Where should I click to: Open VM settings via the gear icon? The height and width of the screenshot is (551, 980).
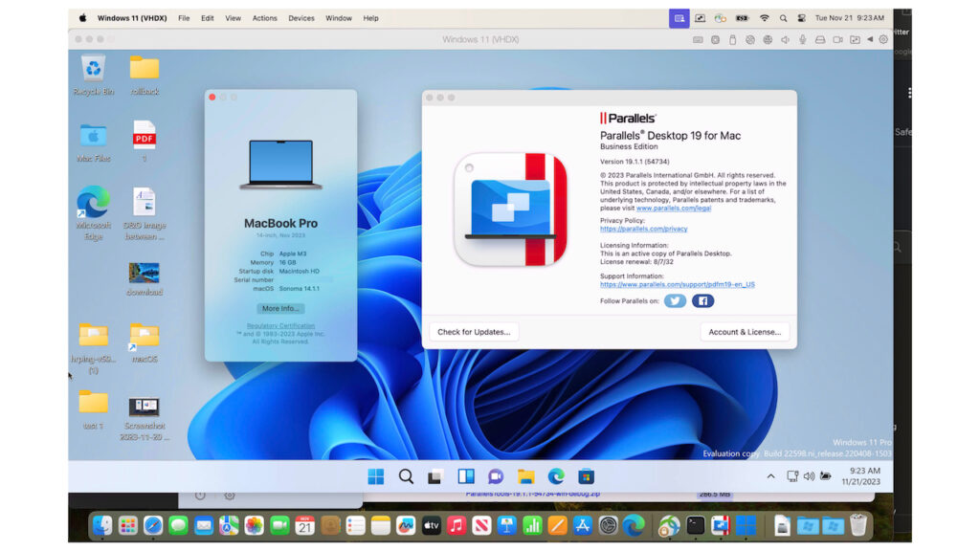pyautogui.click(x=881, y=39)
